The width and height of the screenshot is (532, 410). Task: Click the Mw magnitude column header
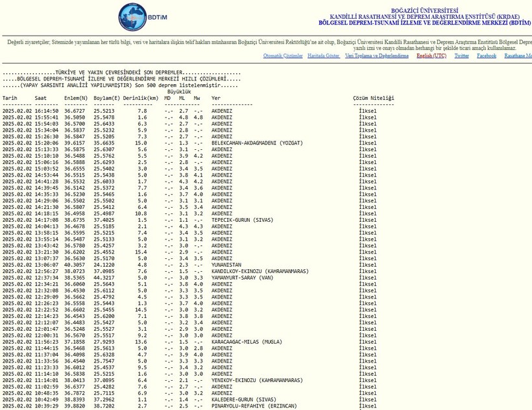pos(197,98)
